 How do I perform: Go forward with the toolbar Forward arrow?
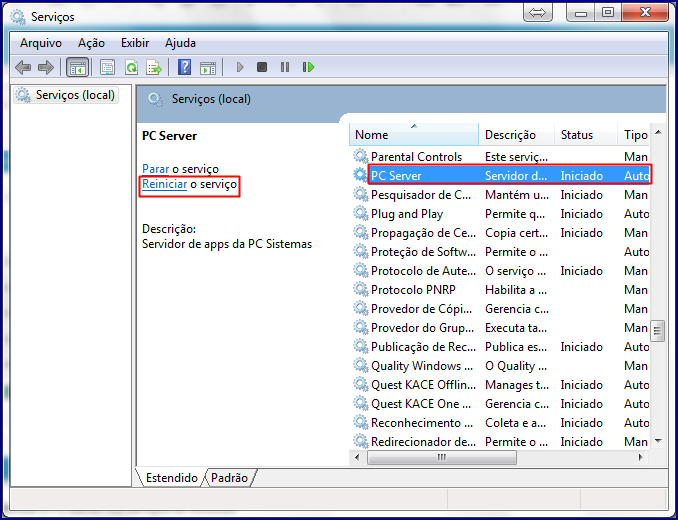click(45, 67)
